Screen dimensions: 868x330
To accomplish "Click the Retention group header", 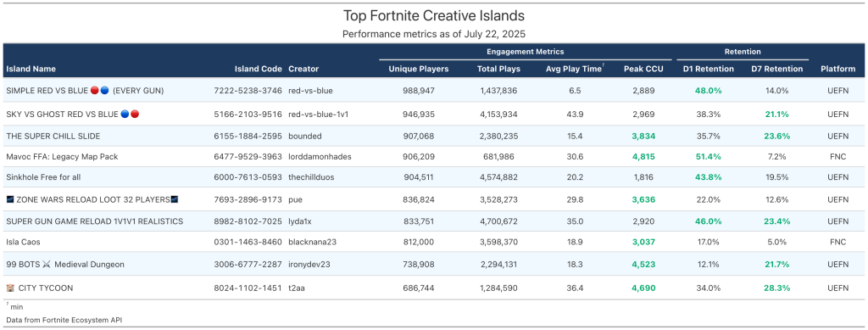I will tap(743, 52).
